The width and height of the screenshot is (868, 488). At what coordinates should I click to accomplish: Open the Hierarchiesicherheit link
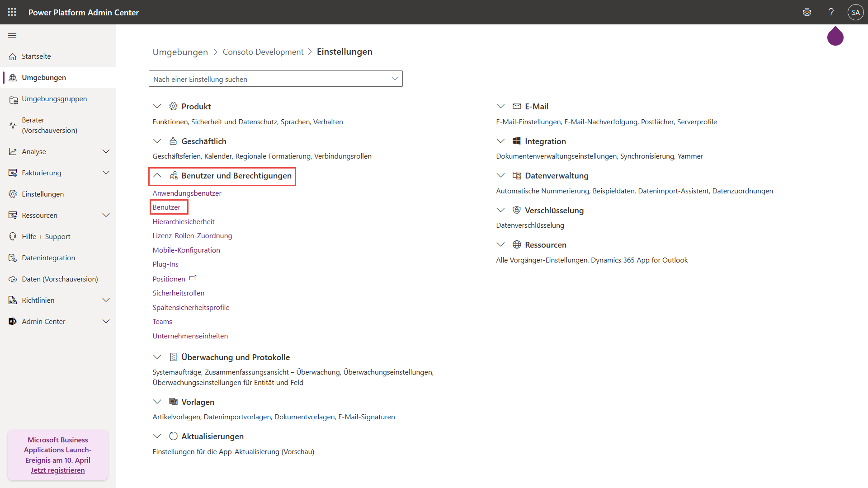(184, 221)
